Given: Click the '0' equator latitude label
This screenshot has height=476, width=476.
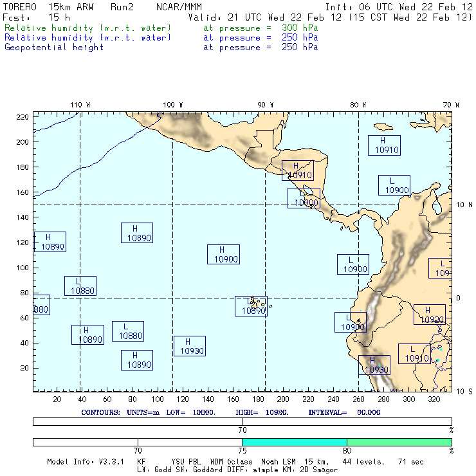Looking at the screenshot, I should click(459, 298).
